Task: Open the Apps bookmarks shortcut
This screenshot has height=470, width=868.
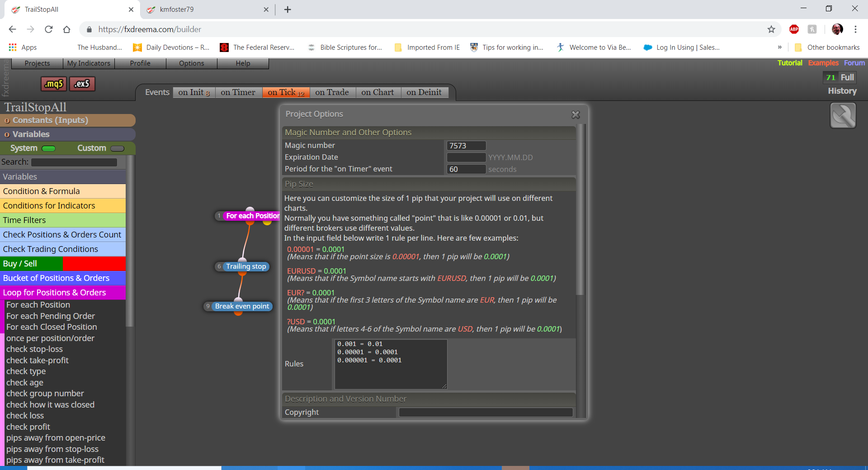Action: point(23,47)
